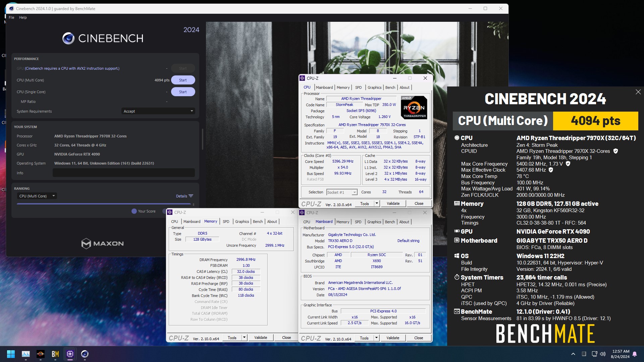This screenshot has width=644, height=362.
Task: Open the Cinebench Help menu
Action: (23, 17)
